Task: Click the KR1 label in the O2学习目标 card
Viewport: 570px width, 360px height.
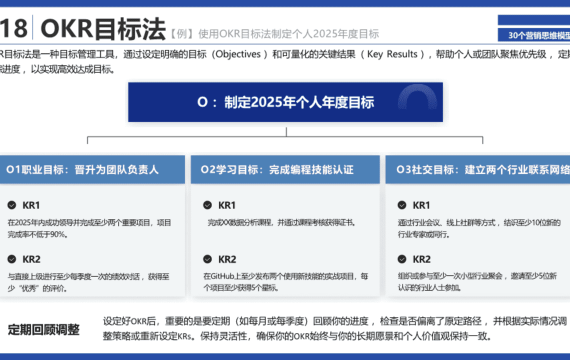Action: [227, 205]
